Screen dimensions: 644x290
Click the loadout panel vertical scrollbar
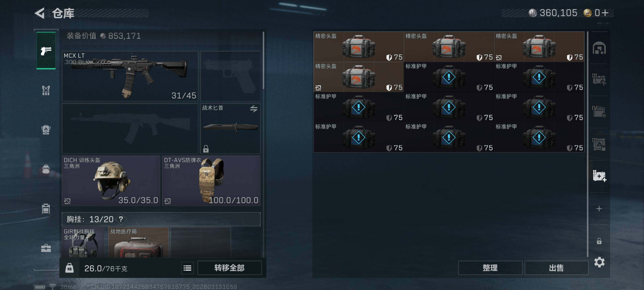[264, 60]
